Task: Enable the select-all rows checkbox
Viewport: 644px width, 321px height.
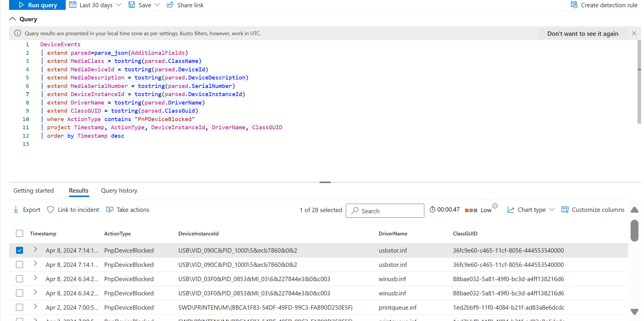Action: (20, 233)
